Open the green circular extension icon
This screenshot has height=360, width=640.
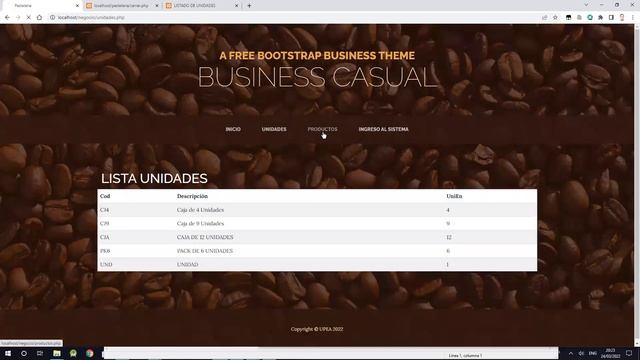pos(590,18)
